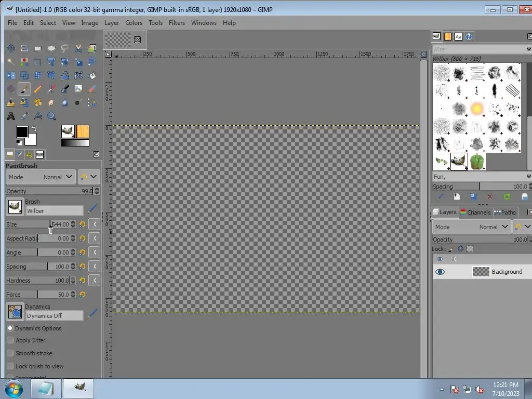The width and height of the screenshot is (532, 399).
Task: Select the Scissors Select tool
Action: click(x=78, y=48)
